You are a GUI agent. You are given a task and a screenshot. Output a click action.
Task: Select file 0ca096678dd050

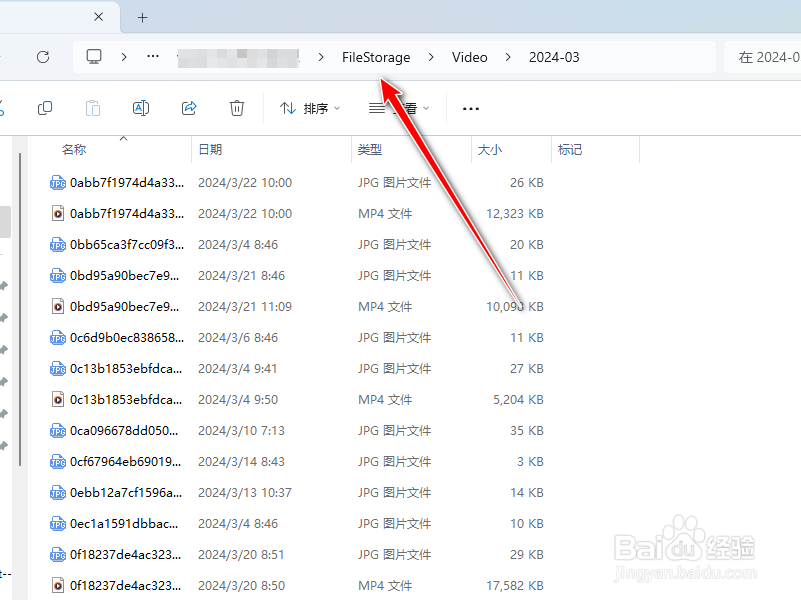point(296,430)
